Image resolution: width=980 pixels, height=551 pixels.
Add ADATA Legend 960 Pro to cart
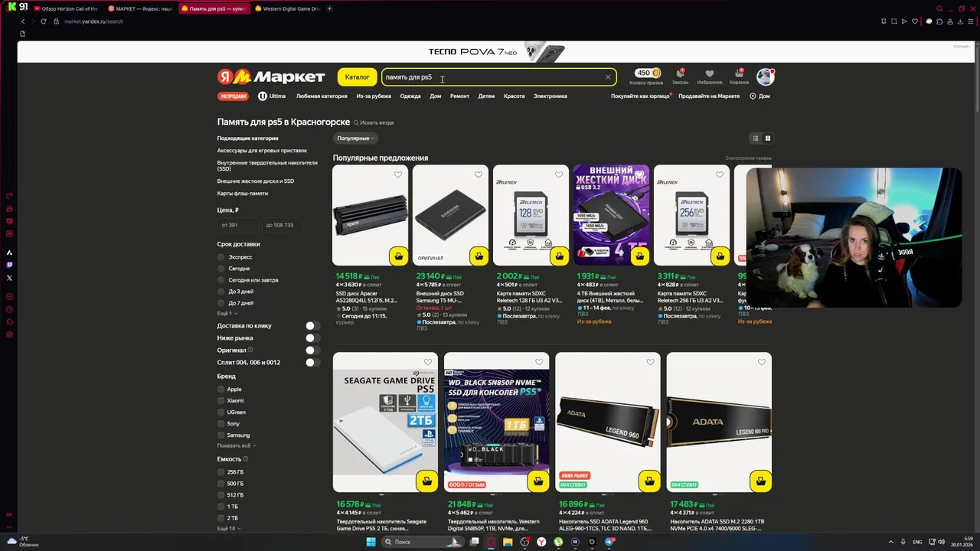760,481
